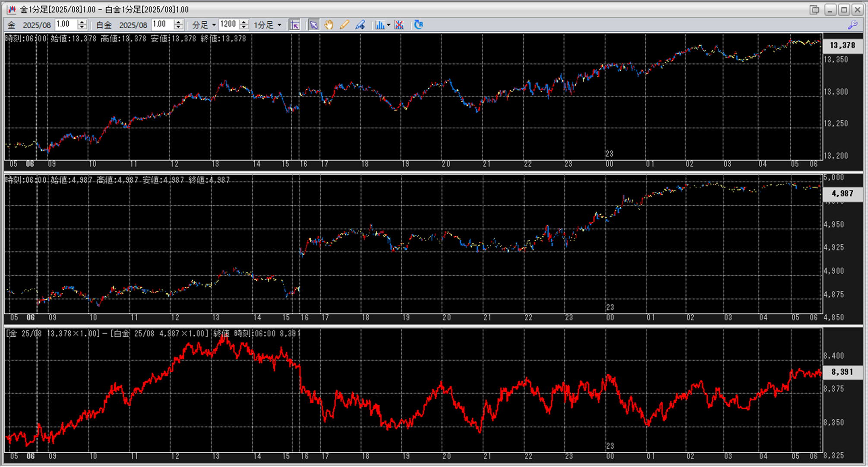Open the chart indicator dropdown arrow
The width and height of the screenshot is (868, 467).
click(388, 25)
